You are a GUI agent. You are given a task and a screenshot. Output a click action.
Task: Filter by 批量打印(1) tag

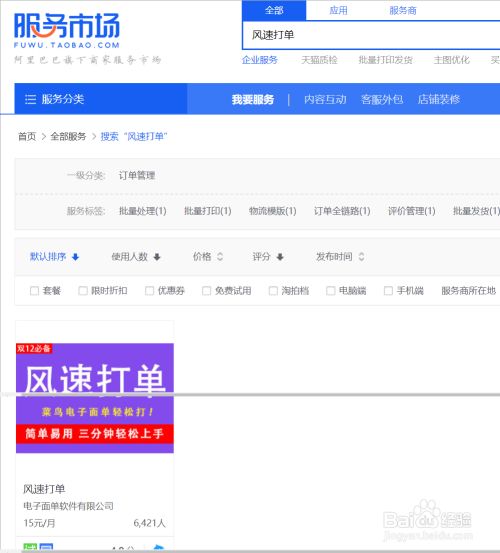coord(208,211)
